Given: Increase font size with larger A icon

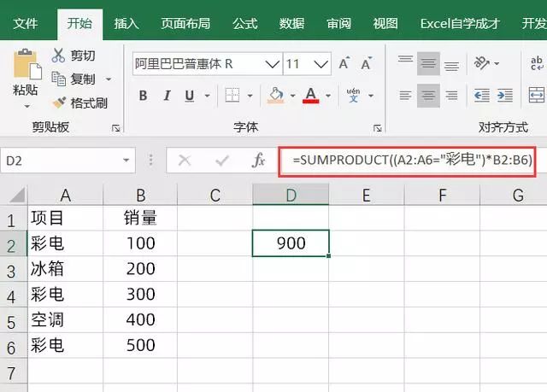Looking at the screenshot, I should pyautogui.click(x=344, y=63).
